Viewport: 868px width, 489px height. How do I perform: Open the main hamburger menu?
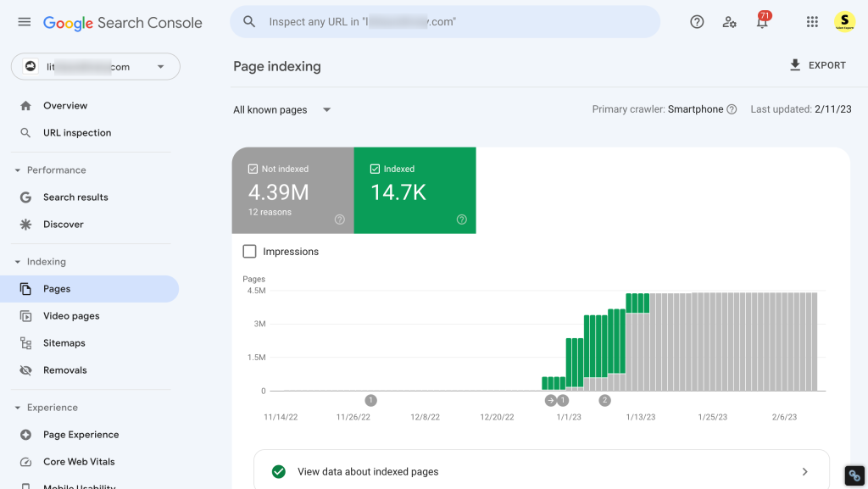tap(25, 22)
